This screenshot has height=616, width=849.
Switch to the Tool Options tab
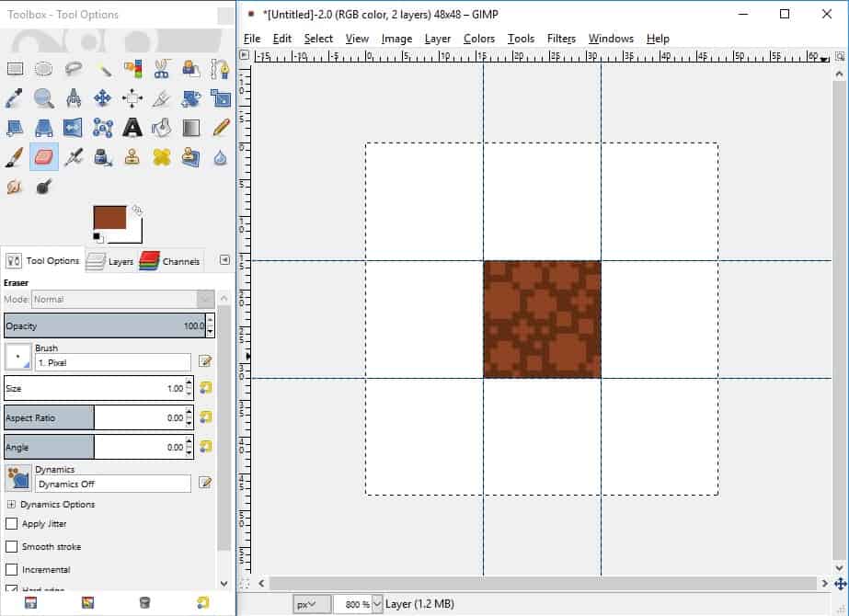pos(43,260)
